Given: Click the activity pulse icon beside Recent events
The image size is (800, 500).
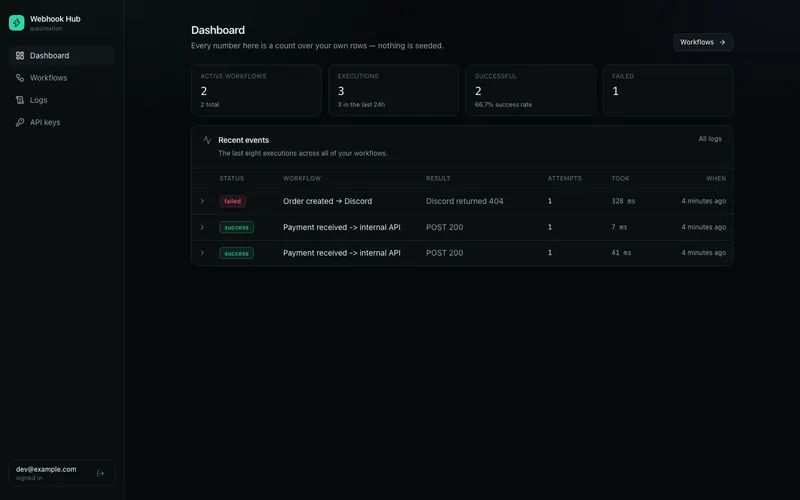Looking at the screenshot, I should point(207,140).
